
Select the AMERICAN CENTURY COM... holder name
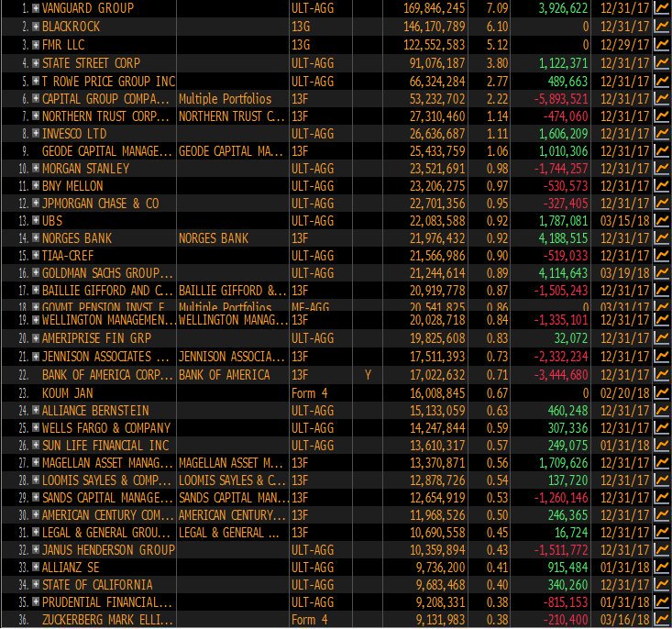click(107, 515)
